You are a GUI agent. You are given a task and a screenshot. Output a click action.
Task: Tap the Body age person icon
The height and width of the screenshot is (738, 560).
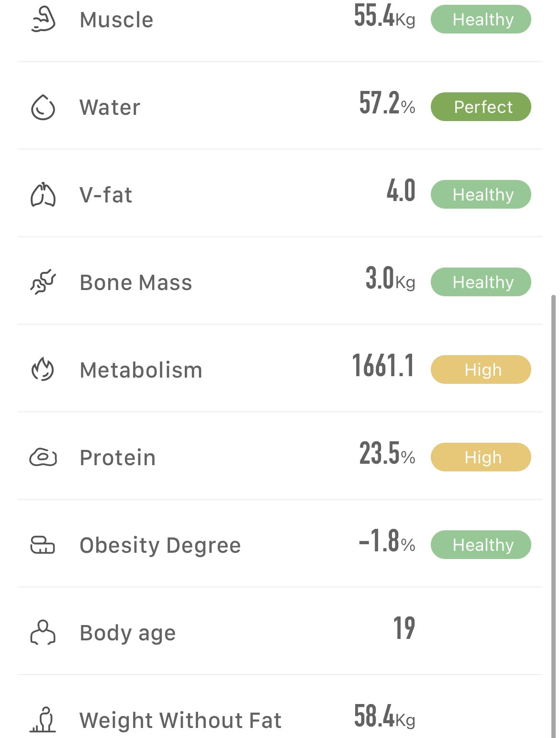click(43, 632)
